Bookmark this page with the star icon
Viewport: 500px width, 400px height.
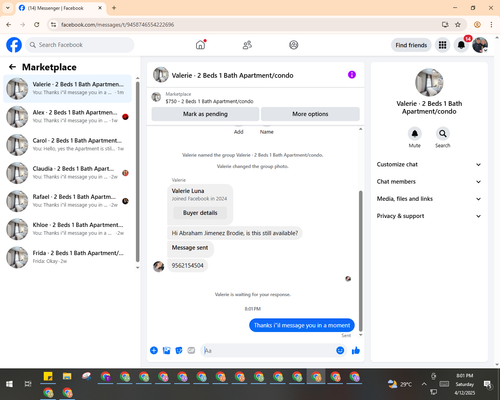coord(458,25)
